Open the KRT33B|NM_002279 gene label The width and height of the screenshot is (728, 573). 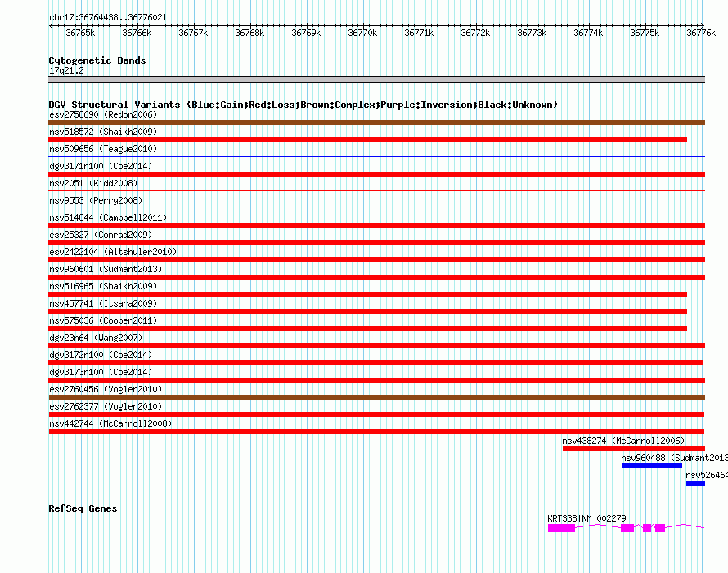(586, 518)
